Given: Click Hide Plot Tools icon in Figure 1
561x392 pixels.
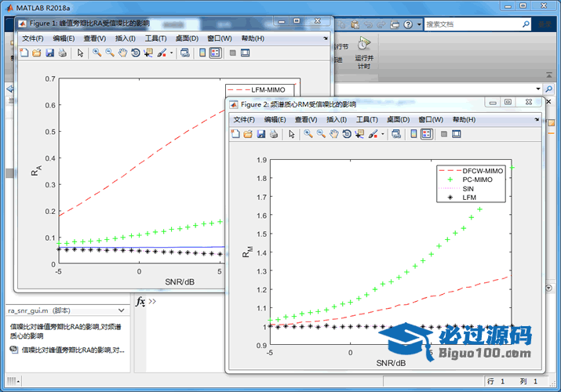Looking at the screenshot, I should coord(232,53).
